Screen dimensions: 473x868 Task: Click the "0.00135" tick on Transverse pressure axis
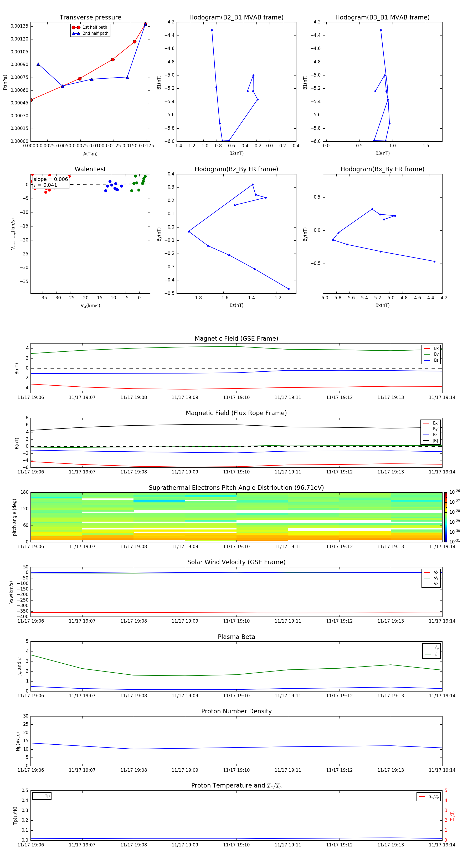coord(19,26)
